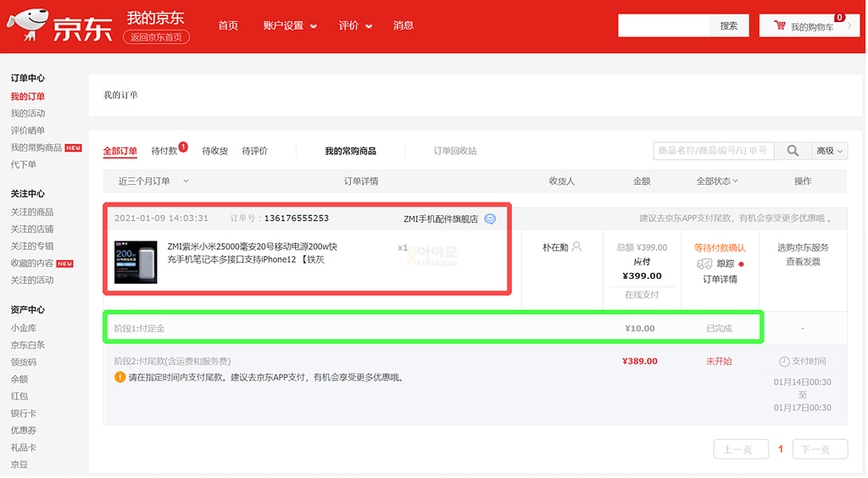Open 订单回收站 tab

pyautogui.click(x=454, y=151)
